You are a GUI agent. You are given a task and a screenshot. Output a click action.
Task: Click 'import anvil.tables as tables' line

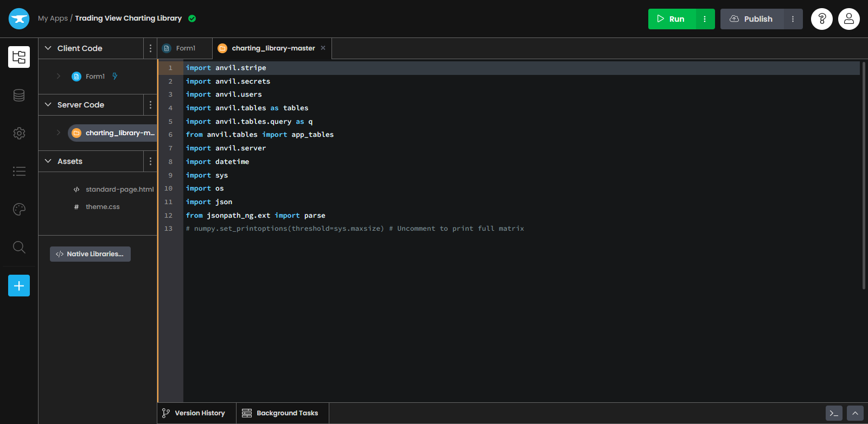point(247,108)
